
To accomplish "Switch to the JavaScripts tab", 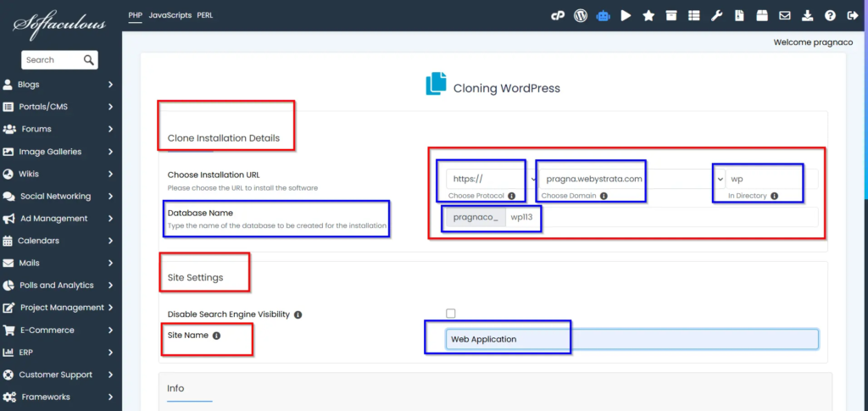I will click(170, 15).
